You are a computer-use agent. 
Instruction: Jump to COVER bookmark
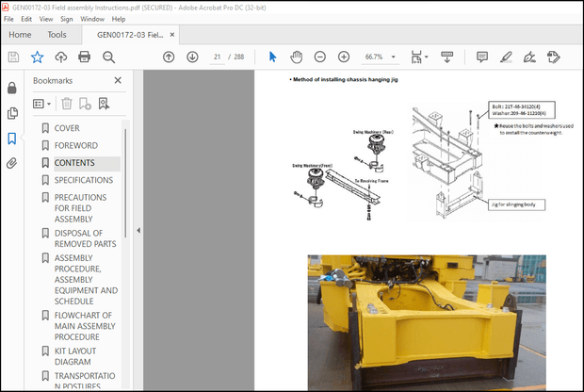coord(67,128)
